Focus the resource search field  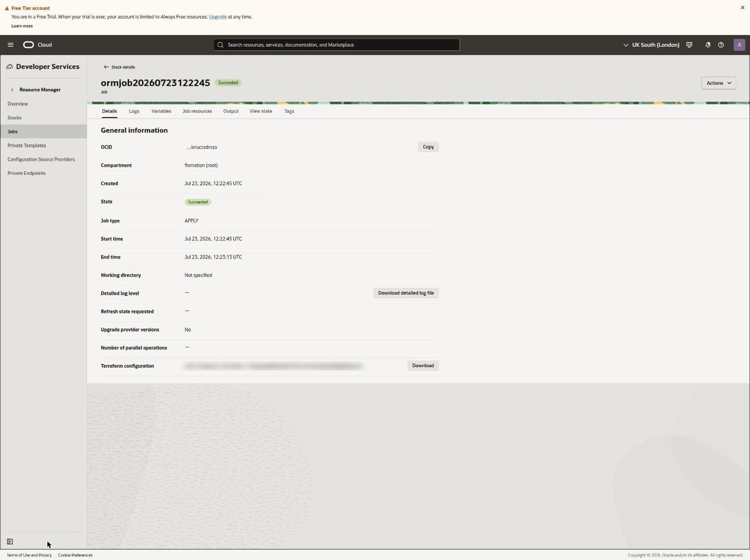(337, 45)
